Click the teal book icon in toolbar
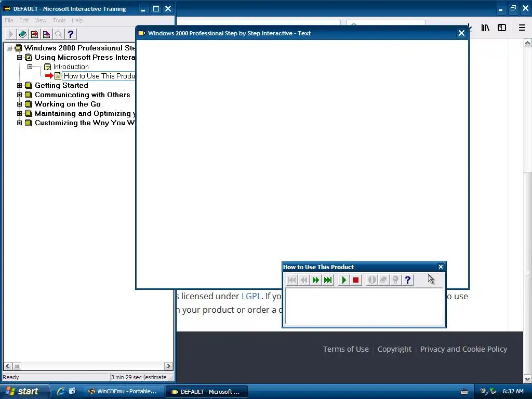The width and height of the screenshot is (532, 399). click(x=23, y=34)
